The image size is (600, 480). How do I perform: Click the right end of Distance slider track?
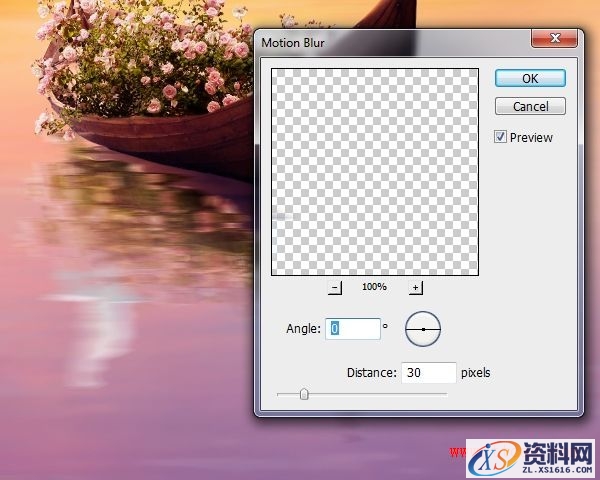coord(445,394)
